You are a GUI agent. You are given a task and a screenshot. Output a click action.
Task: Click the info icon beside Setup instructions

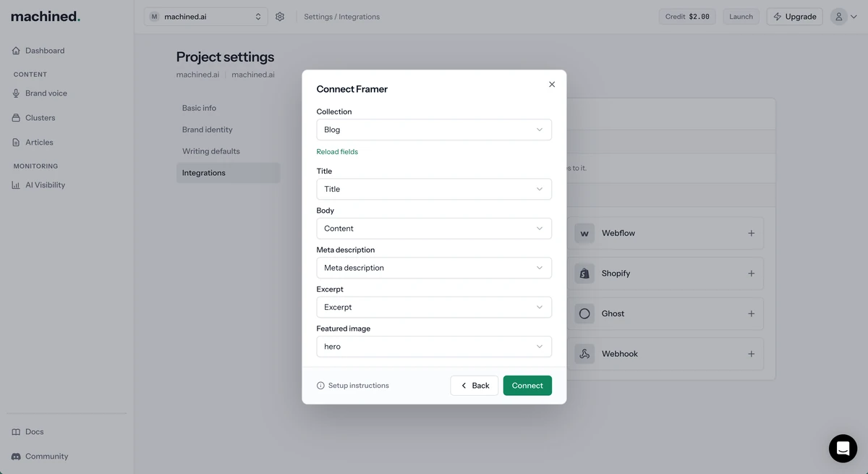(x=320, y=386)
